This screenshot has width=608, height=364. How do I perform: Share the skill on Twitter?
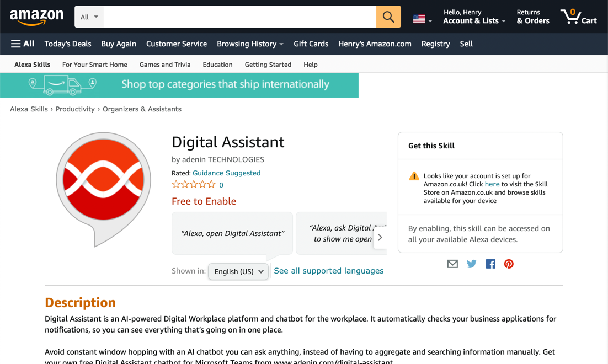click(472, 264)
